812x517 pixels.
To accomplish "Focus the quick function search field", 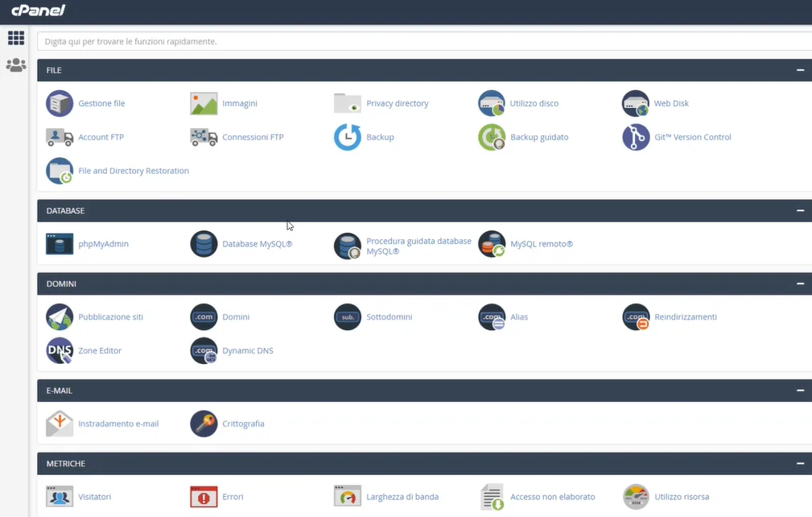I will coord(425,41).
